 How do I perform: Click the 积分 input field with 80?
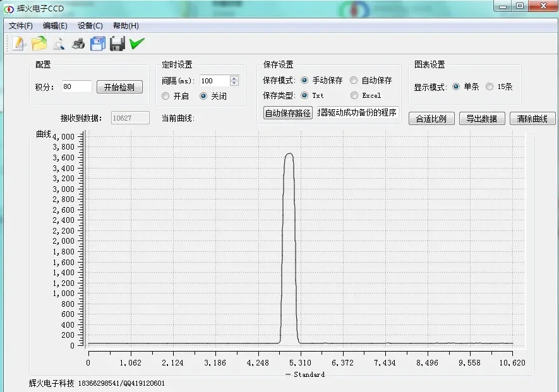tap(77, 86)
